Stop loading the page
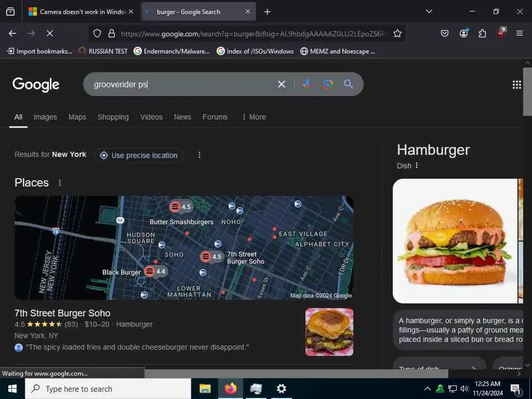The image size is (532, 399). [x=50, y=33]
